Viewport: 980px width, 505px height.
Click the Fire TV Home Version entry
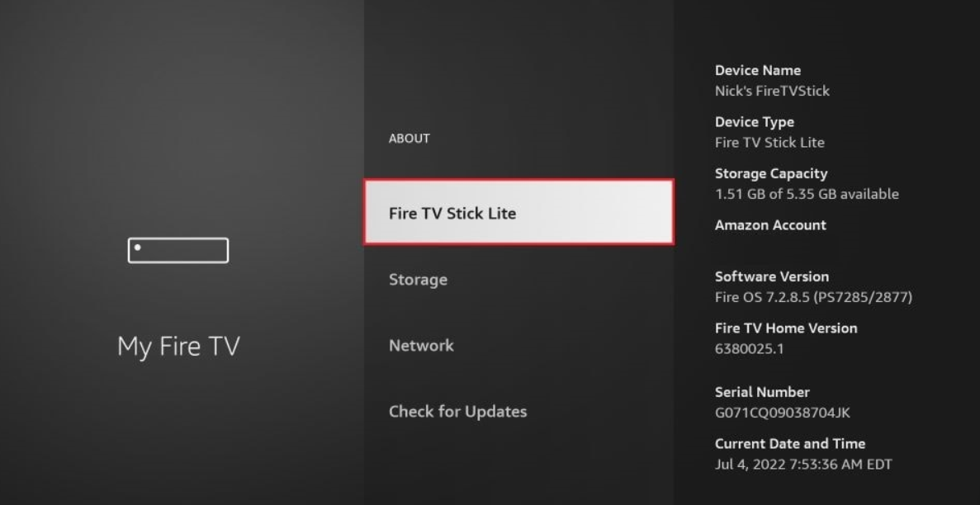[x=786, y=328]
